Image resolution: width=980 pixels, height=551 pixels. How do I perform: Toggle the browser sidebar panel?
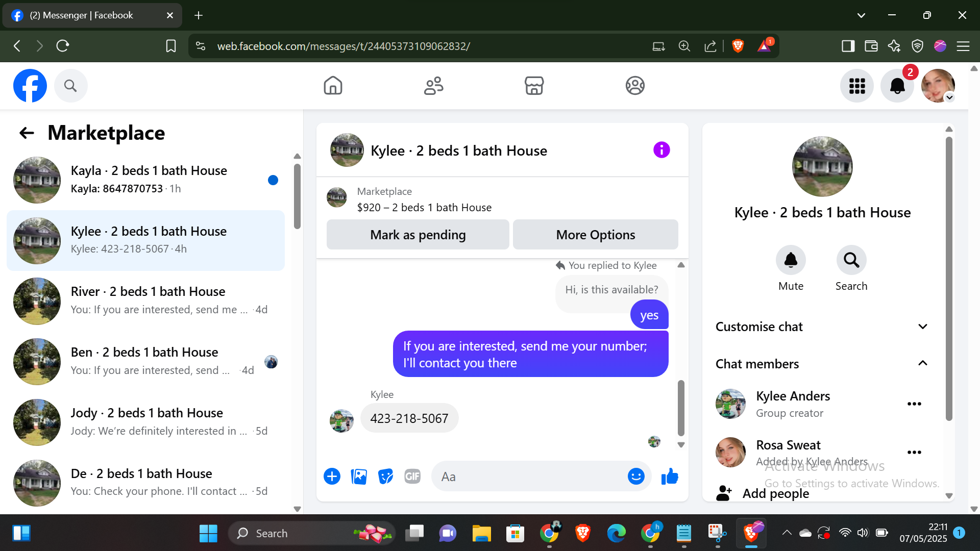tap(848, 46)
